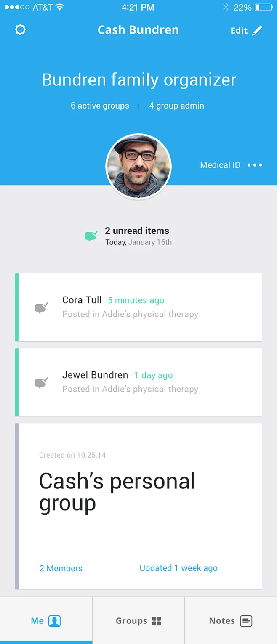The image size is (277, 644).
Task: Tap the message icon beside Jewel Bundren
Action: 41,382
